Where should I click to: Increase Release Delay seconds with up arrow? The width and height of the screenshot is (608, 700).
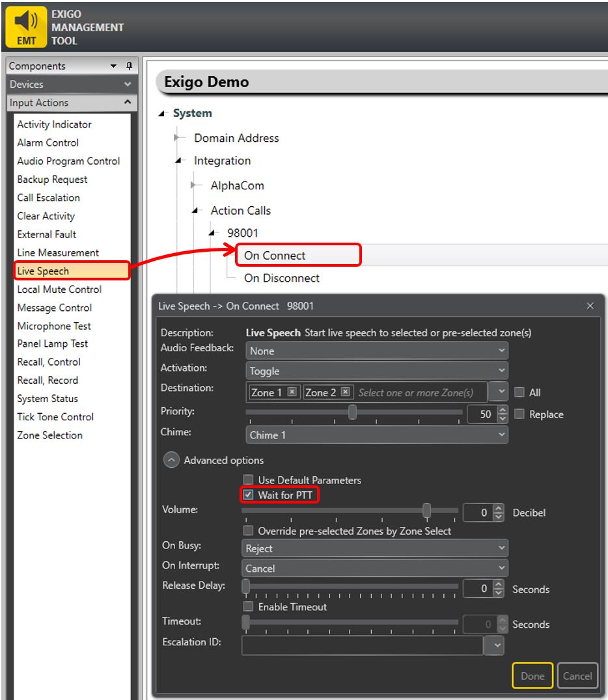click(499, 584)
